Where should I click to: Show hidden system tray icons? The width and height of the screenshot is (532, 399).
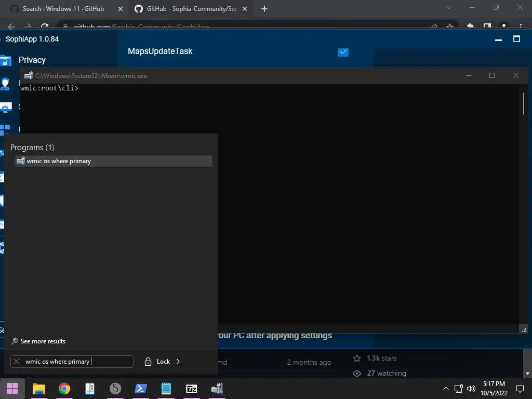(446, 389)
